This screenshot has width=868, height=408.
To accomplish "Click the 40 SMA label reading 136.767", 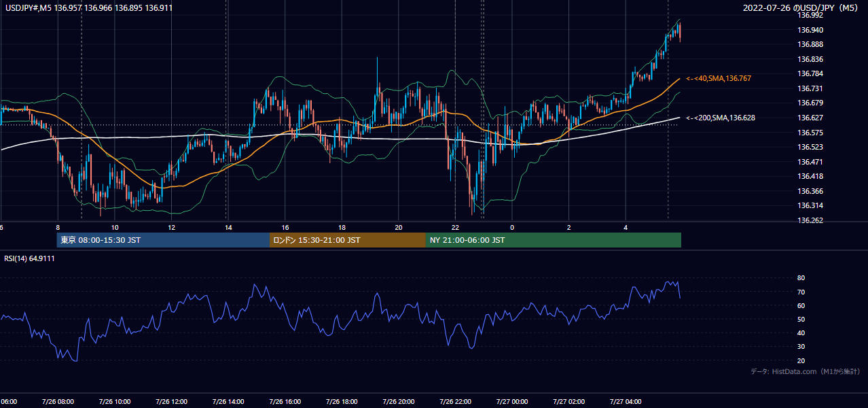I will click(x=718, y=79).
